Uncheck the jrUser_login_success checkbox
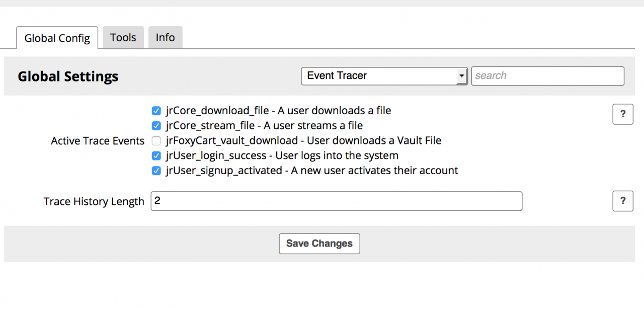This screenshot has height=310, width=644. click(x=156, y=156)
